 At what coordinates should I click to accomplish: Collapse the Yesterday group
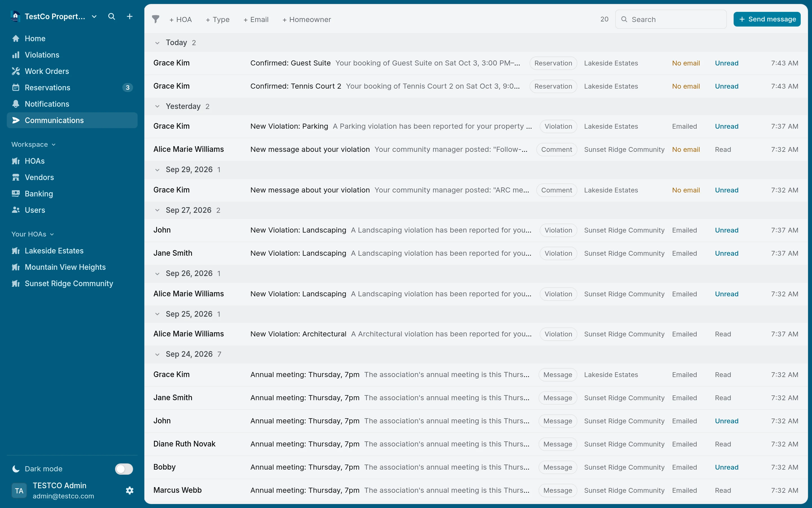(x=157, y=106)
